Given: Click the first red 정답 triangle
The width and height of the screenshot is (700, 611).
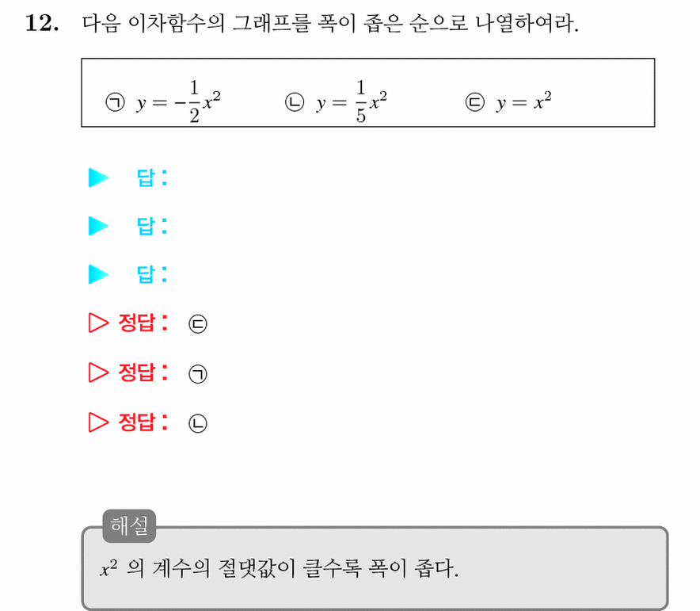Looking at the screenshot, I should [98, 323].
